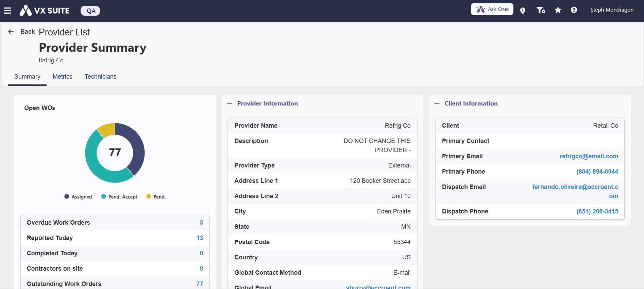
Task: Open Steph Mondragon user menu
Action: click(612, 10)
